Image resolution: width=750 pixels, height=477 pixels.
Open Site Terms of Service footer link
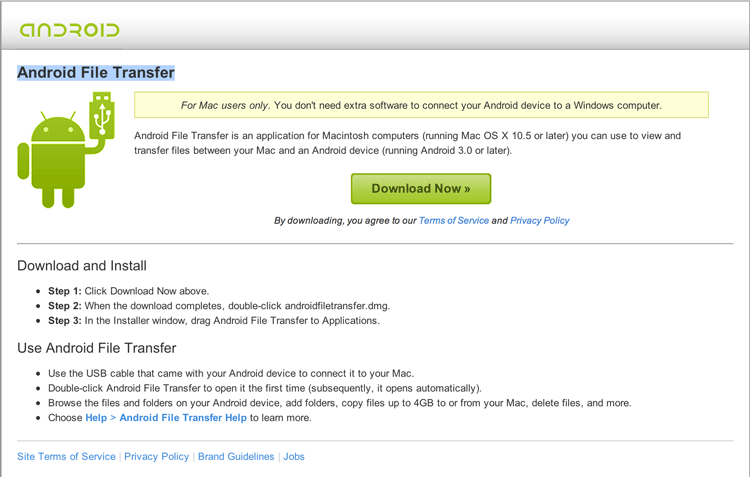(x=66, y=456)
